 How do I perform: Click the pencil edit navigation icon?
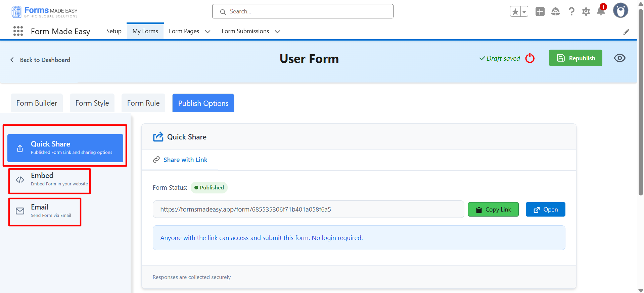[626, 32]
